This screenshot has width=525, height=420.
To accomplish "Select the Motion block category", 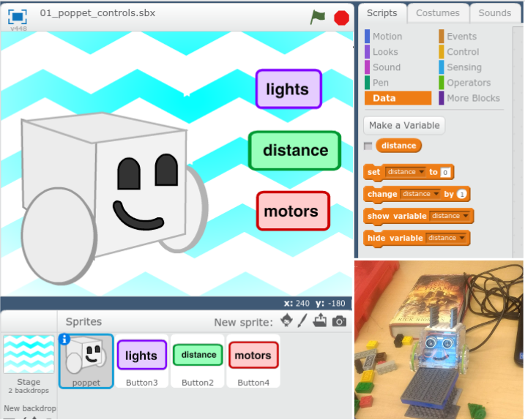I will [x=384, y=36].
